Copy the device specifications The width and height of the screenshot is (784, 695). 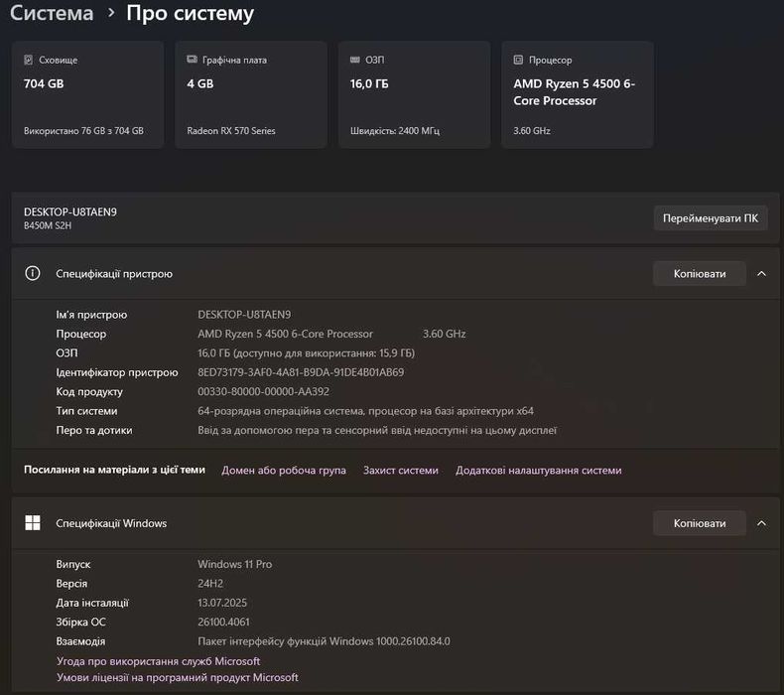pos(699,273)
